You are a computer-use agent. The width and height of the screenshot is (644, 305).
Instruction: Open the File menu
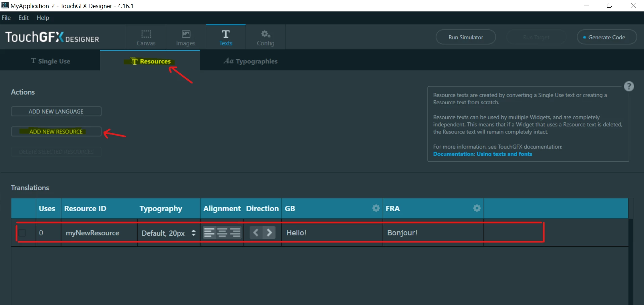click(6, 18)
